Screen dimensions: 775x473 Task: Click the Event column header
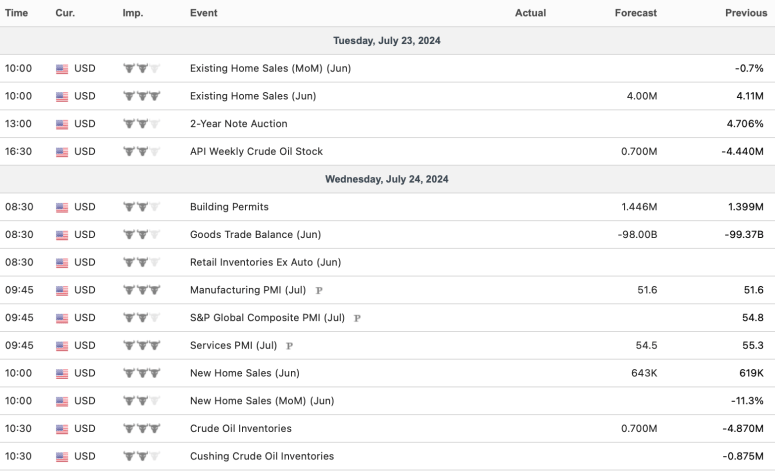[204, 13]
